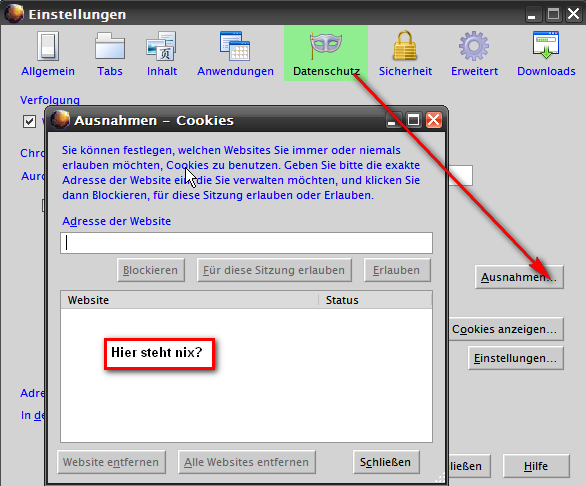Screen dimensions: 586x486
Task: Click the Einstellungen... button
Action: (515, 358)
